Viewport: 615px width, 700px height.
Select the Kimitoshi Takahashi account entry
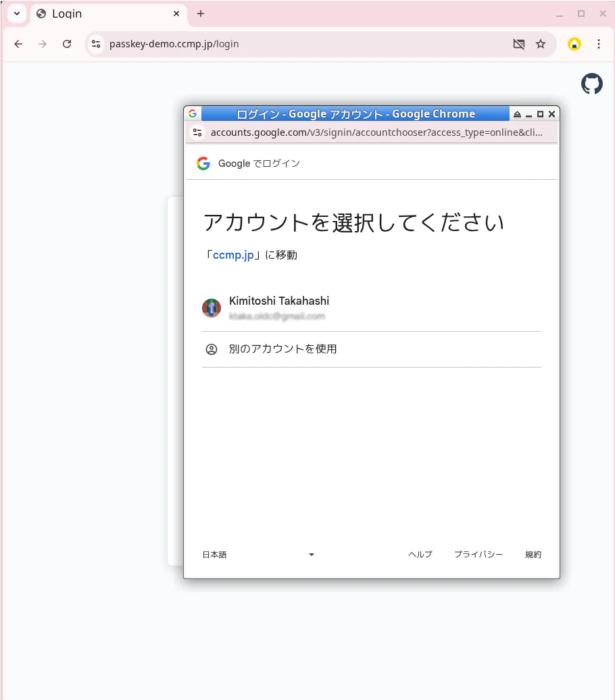pos(279,307)
